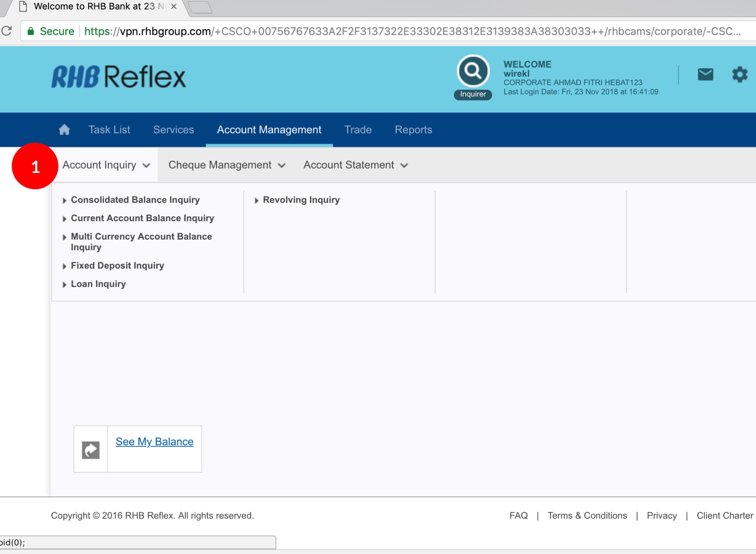Choose Revolving Inquiry option
The height and width of the screenshot is (554, 756).
[x=301, y=200]
